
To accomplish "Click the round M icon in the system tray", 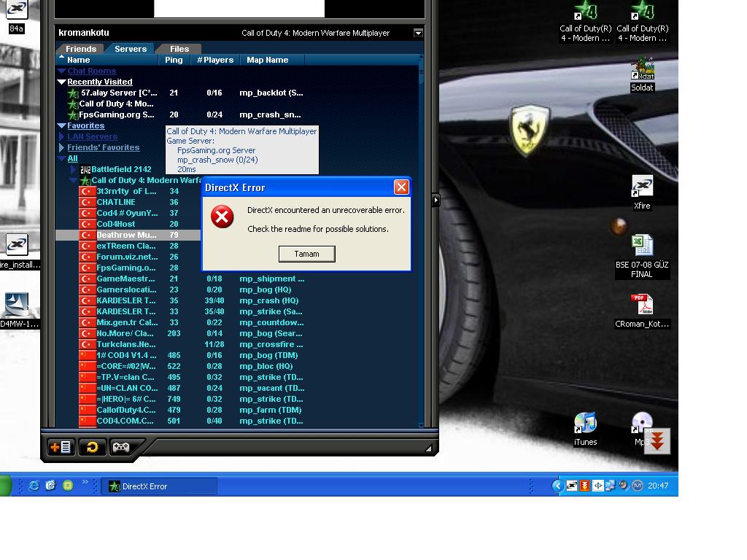I will click(638, 486).
